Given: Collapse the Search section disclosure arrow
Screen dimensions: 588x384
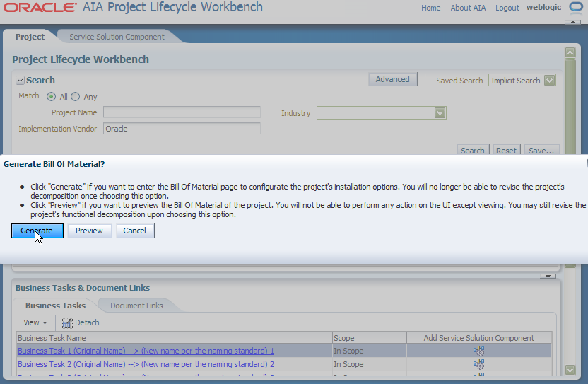Looking at the screenshot, I should point(20,81).
